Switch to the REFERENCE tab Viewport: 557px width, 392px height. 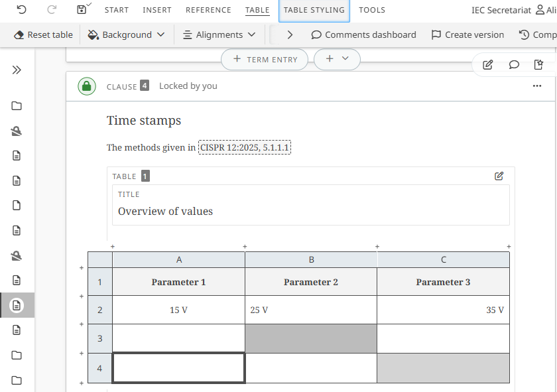[208, 10]
